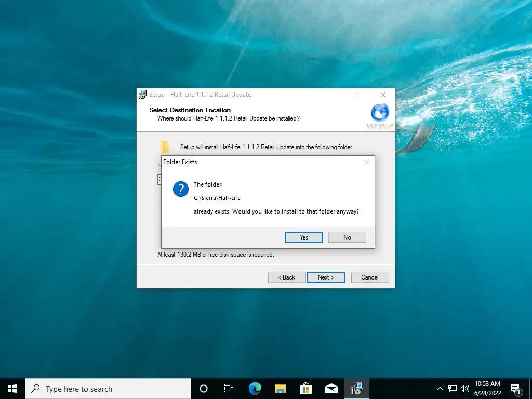This screenshot has height=399, width=532.
Task: Click the Select Destination Location heading
Action: (x=190, y=110)
